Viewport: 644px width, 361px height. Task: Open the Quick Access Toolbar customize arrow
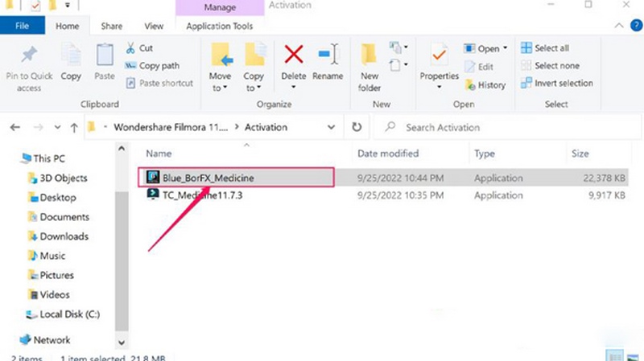coord(68,6)
